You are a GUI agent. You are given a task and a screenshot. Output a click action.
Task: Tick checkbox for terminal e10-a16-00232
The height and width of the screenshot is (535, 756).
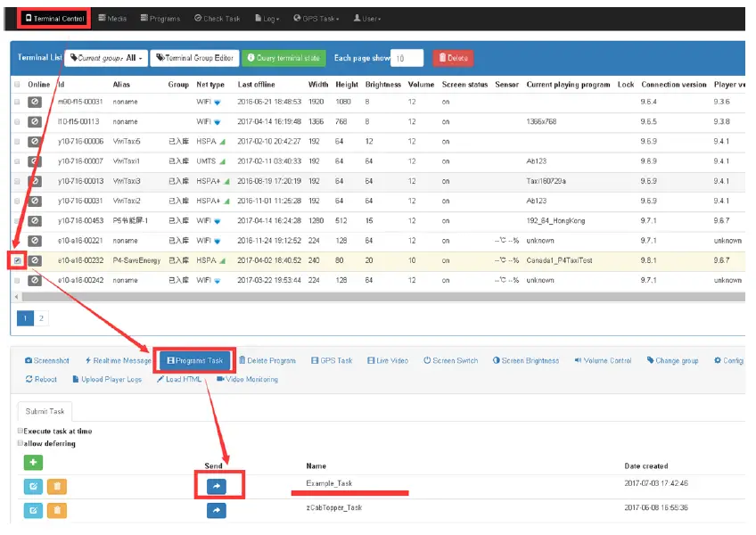[17, 260]
